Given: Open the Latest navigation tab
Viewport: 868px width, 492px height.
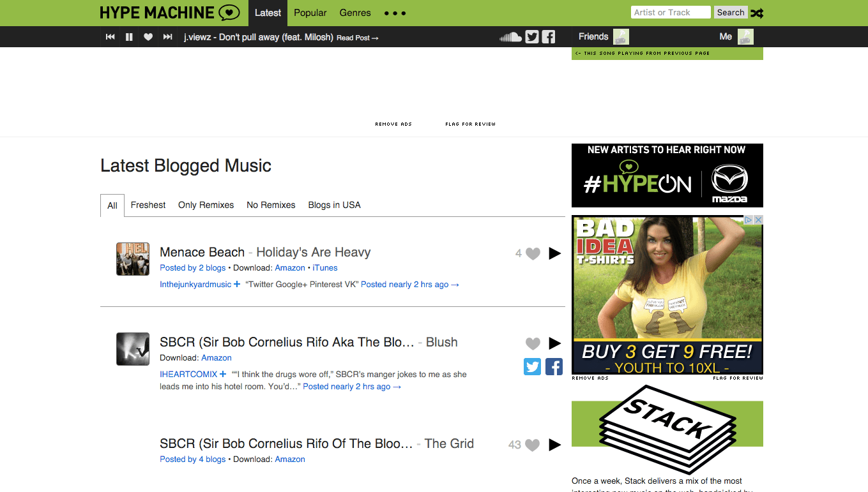Looking at the screenshot, I should (x=268, y=13).
